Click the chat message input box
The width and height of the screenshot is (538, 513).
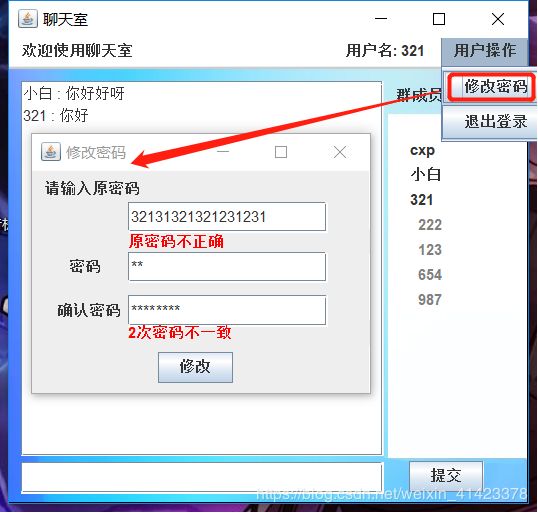[x=202, y=478]
